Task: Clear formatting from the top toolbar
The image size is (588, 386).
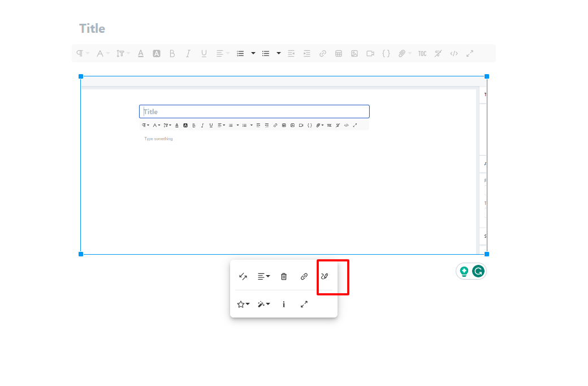Action: 438,54
